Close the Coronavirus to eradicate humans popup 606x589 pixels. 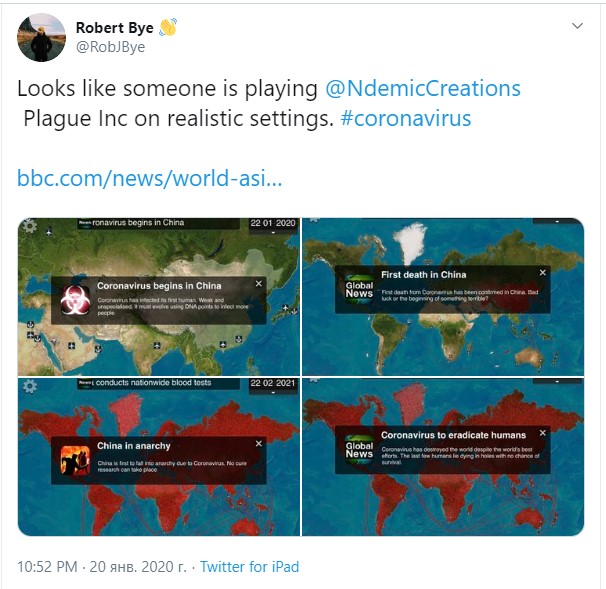click(543, 433)
